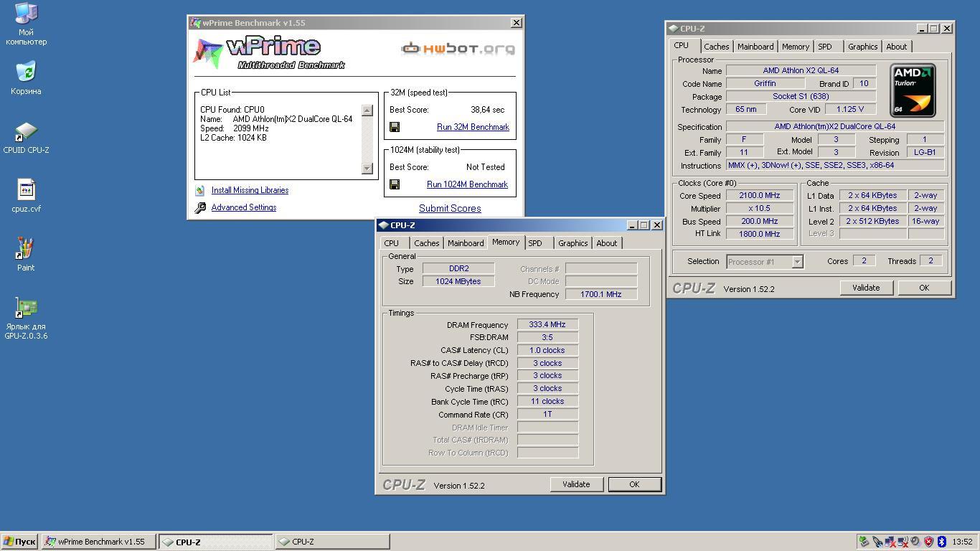The height and width of the screenshot is (551, 980).
Task: Switch to Caches tab in Memory CPU-Z window
Action: pos(426,243)
